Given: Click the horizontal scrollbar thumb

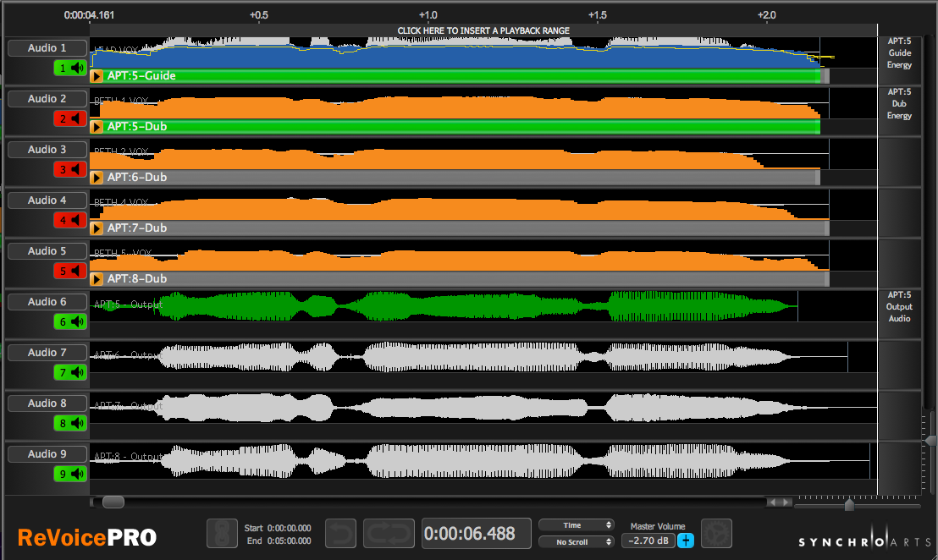Looking at the screenshot, I should [113, 502].
